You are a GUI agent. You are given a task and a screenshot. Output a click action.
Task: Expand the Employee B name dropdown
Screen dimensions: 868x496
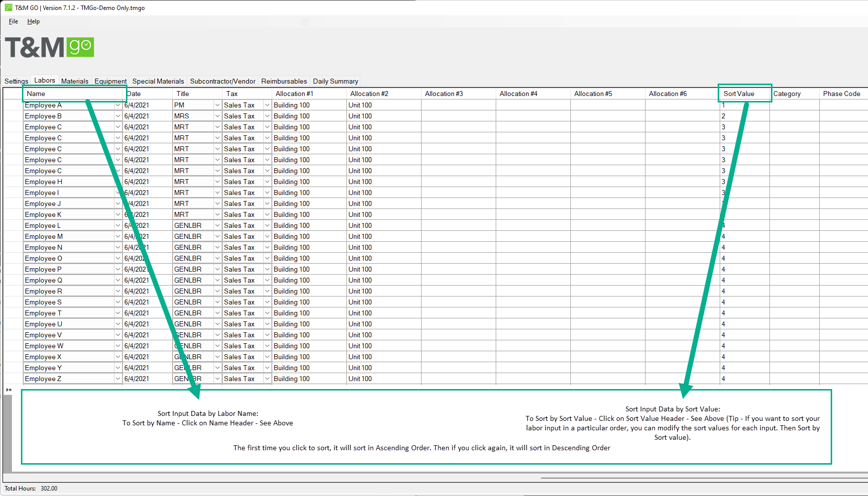(118, 116)
